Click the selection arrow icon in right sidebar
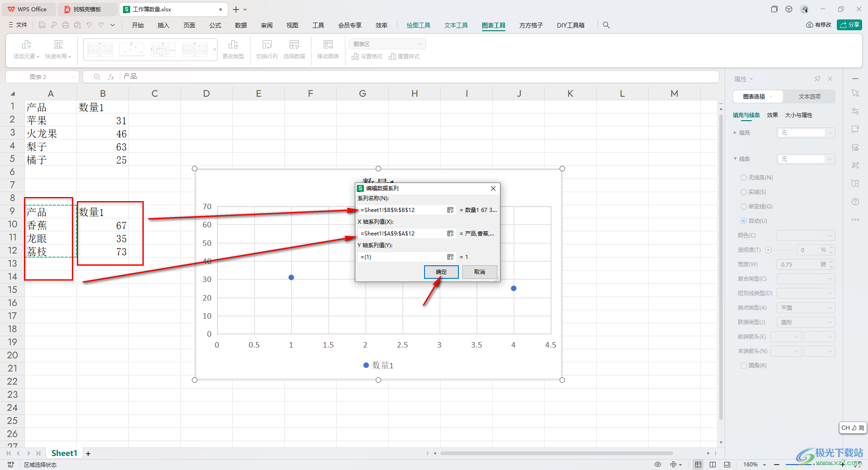Viewport: 868px width, 470px height. point(855,93)
